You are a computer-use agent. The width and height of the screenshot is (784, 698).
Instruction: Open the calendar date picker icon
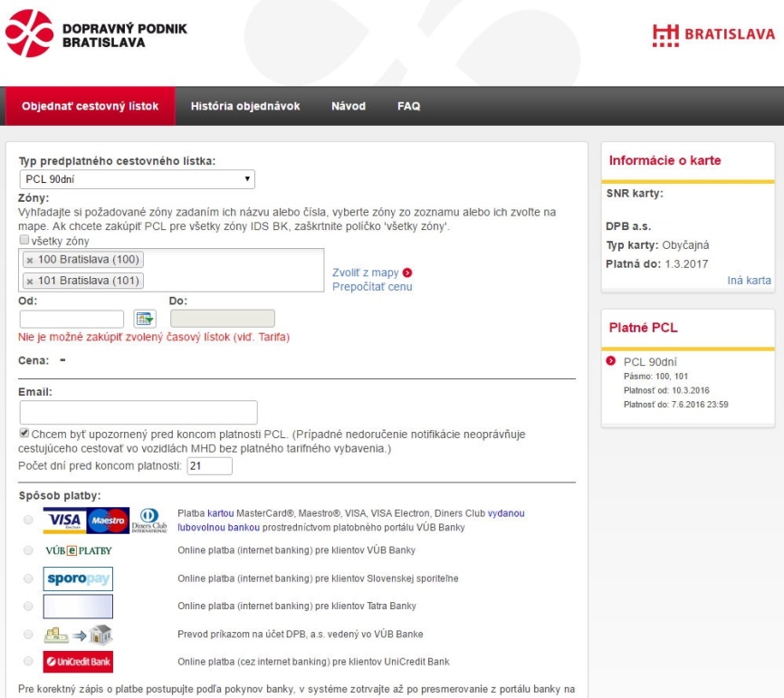[145, 319]
